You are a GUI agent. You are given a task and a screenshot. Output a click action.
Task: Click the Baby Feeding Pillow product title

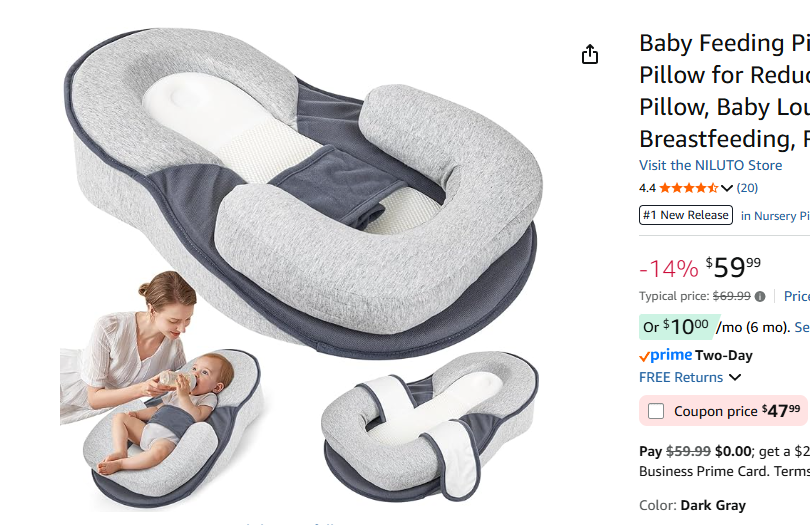coord(724,91)
